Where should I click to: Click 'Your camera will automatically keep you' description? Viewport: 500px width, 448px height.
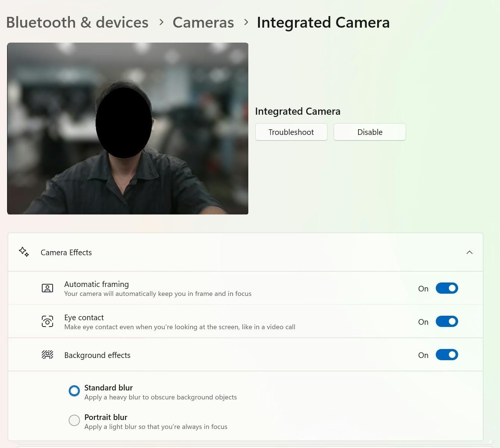coord(158,294)
